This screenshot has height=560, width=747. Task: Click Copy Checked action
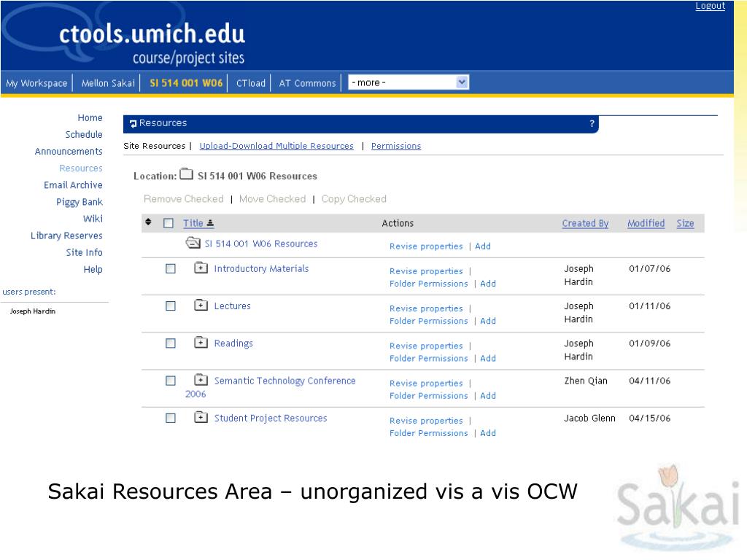click(354, 199)
